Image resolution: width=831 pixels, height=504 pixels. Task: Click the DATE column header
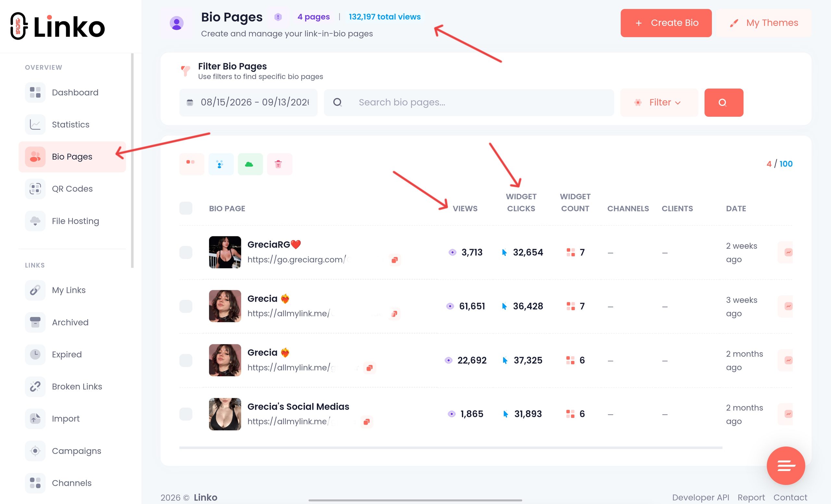(x=736, y=209)
